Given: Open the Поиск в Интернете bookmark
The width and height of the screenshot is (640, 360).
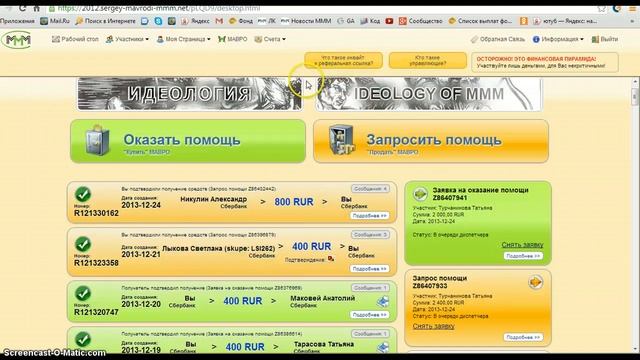Looking at the screenshot, I should 105,21.
